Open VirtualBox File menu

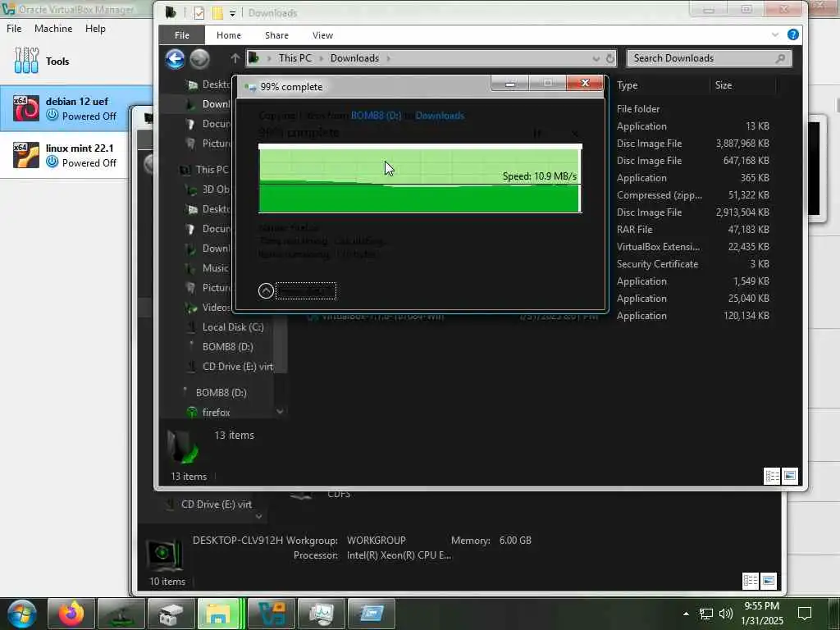[14, 29]
